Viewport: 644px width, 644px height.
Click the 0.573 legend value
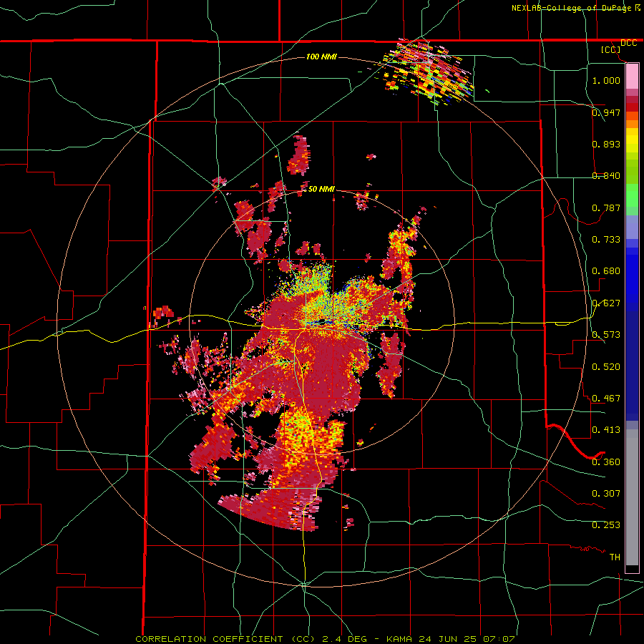point(606,334)
